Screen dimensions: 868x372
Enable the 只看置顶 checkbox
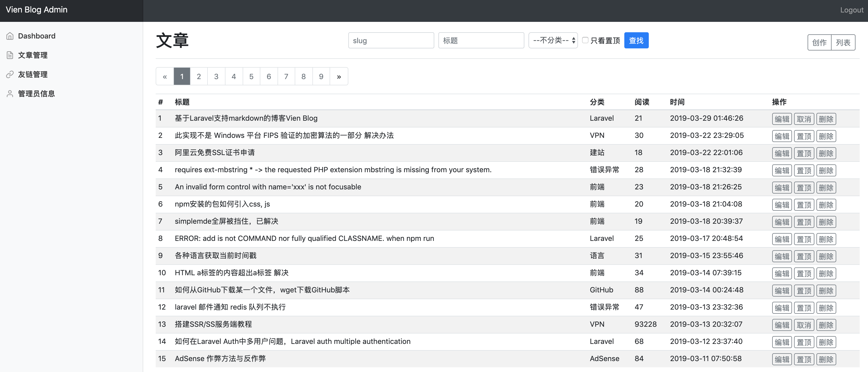585,40
